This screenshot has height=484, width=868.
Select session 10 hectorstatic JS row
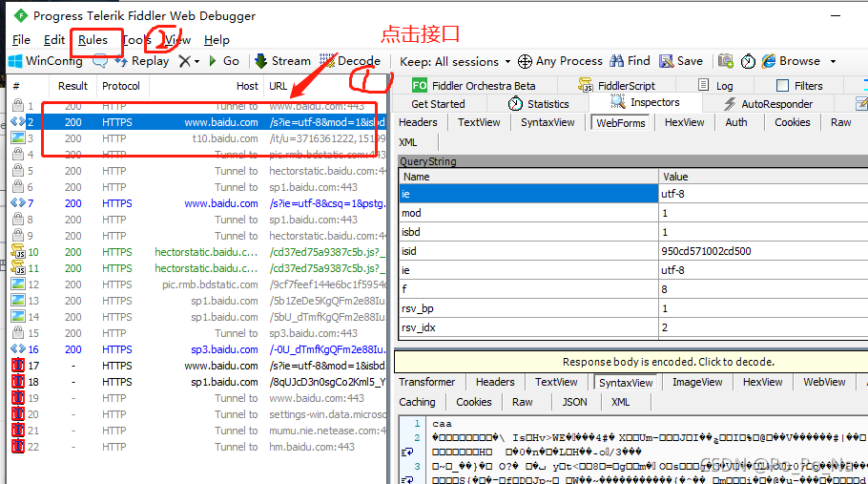pos(198,252)
